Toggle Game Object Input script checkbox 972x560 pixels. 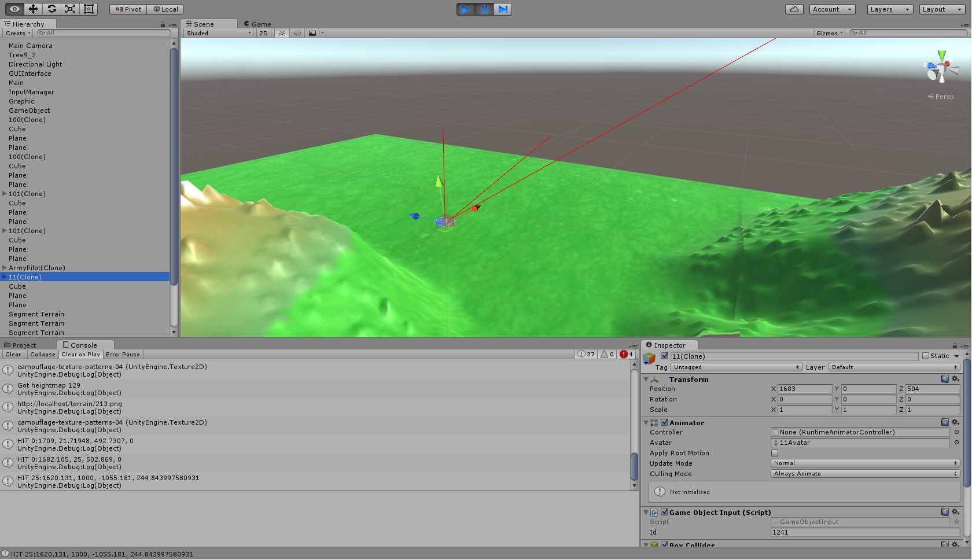(664, 512)
